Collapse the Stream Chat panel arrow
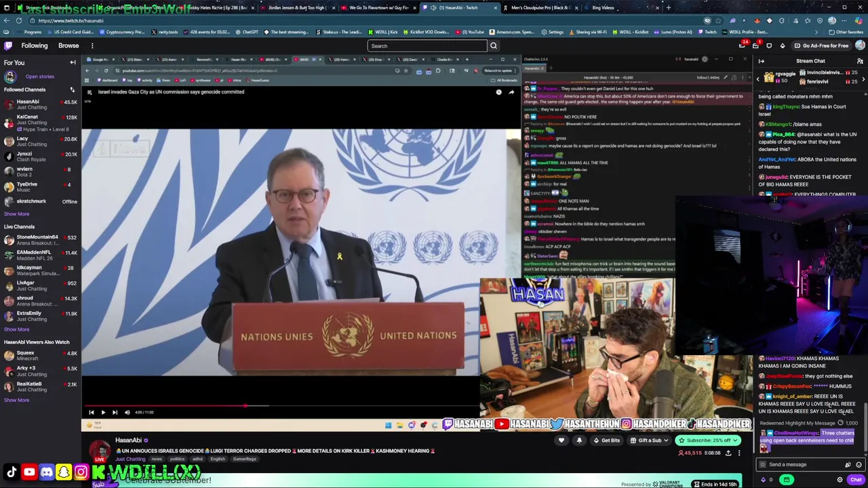This screenshot has width=868, height=488. [762, 61]
